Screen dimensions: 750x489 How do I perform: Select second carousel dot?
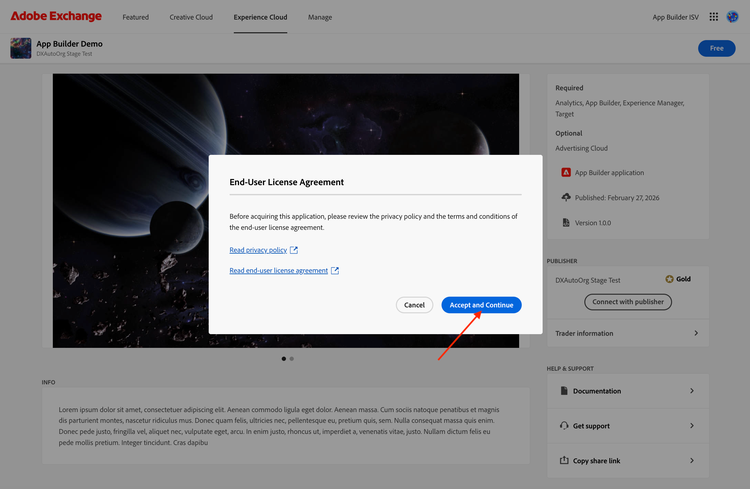click(x=291, y=358)
